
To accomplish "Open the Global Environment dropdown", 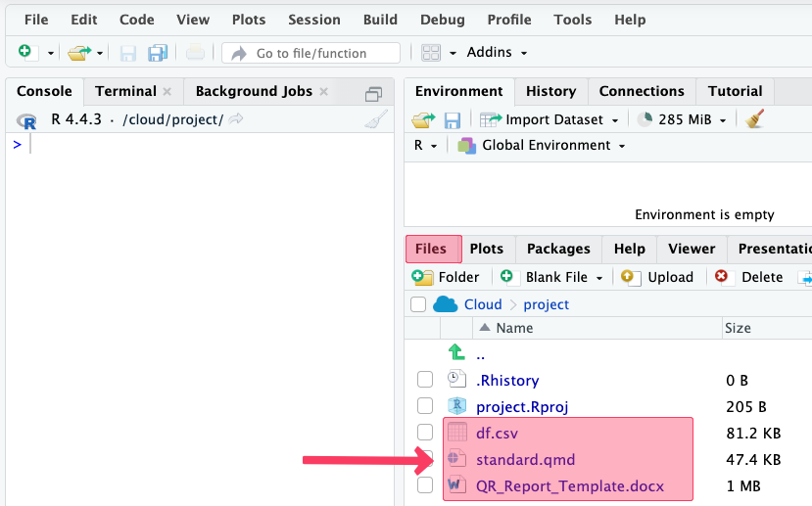I will pos(545,145).
